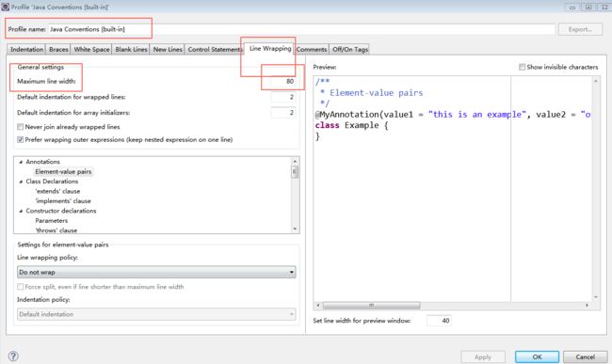Click the help question mark icon
This screenshot has height=364, width=612.
[x=13, y=356]
